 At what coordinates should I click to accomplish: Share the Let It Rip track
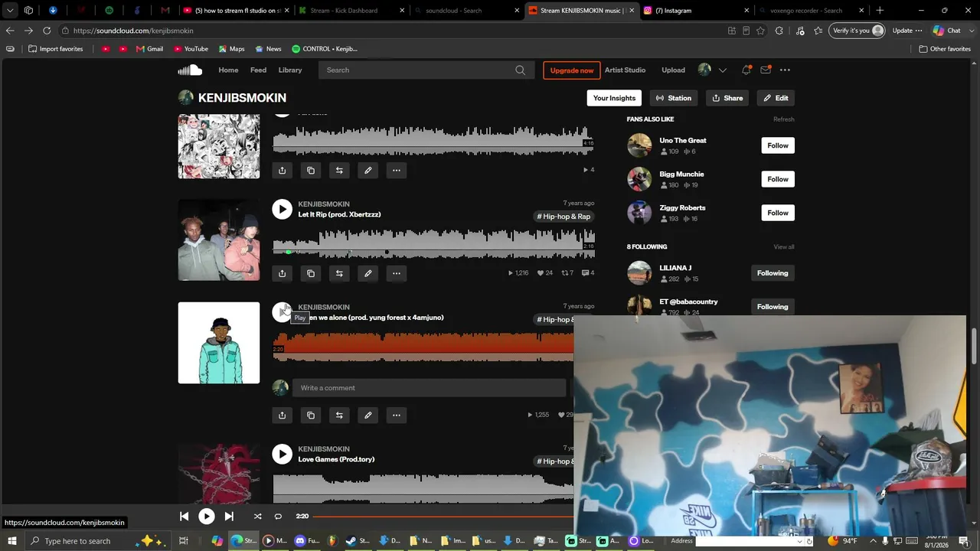283,273
